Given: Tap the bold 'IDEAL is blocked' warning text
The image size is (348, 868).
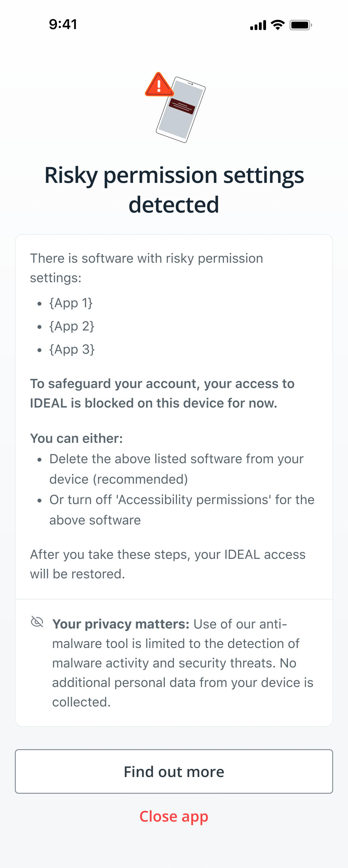Looking at the screenshot, I should point(162,393).
